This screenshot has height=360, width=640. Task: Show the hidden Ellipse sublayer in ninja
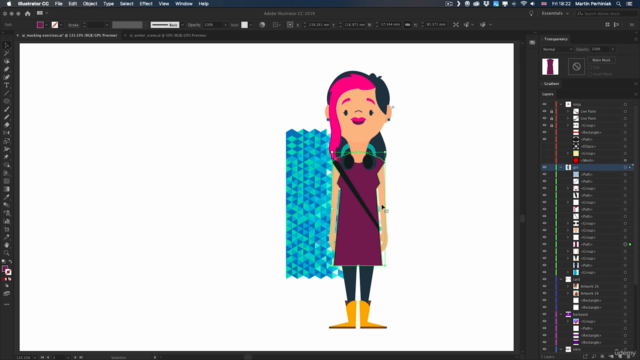point(544,147)
